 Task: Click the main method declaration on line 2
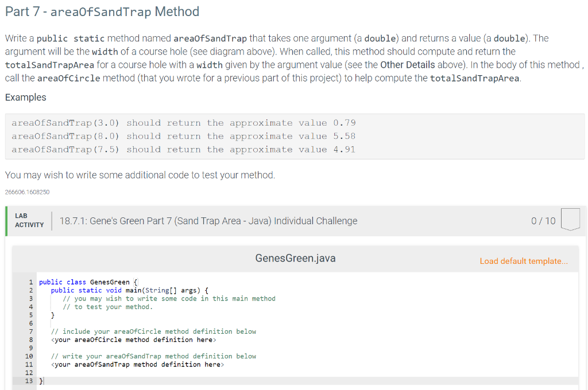129,290
